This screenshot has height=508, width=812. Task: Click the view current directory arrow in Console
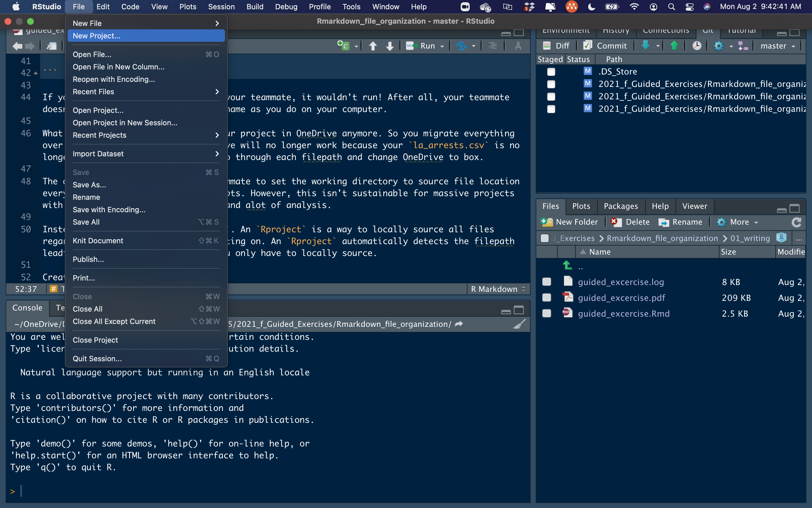click(459, 324)
